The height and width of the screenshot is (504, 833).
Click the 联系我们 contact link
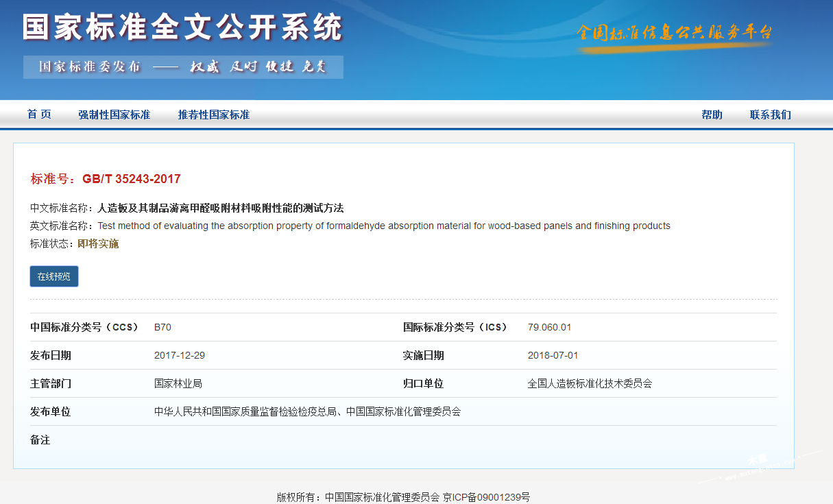click(x=770, y=115)
